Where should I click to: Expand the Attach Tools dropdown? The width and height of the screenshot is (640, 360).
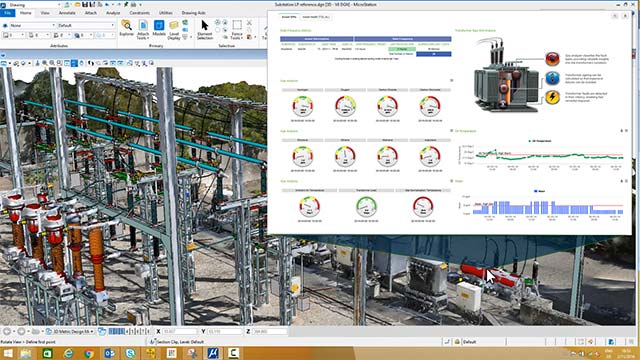coord(143,30)
